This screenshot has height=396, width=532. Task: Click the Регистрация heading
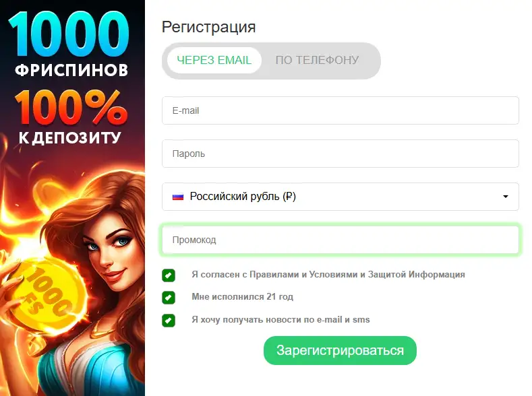pyautogui.click(x=208, y=27)
